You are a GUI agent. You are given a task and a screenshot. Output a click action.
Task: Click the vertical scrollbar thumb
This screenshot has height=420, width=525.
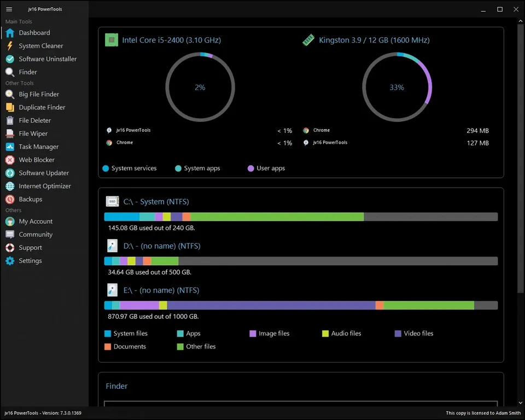[x=520, y=159]
